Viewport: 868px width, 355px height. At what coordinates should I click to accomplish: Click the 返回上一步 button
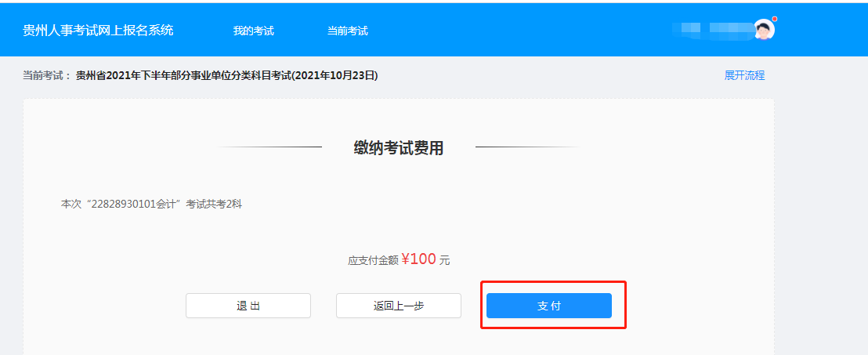(399, 306)
